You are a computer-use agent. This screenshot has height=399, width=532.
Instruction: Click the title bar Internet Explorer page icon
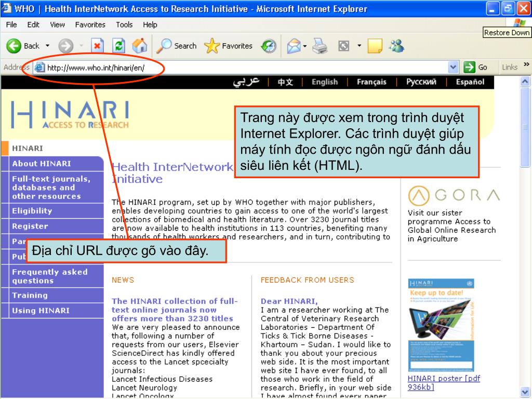(x=6, y=8)
